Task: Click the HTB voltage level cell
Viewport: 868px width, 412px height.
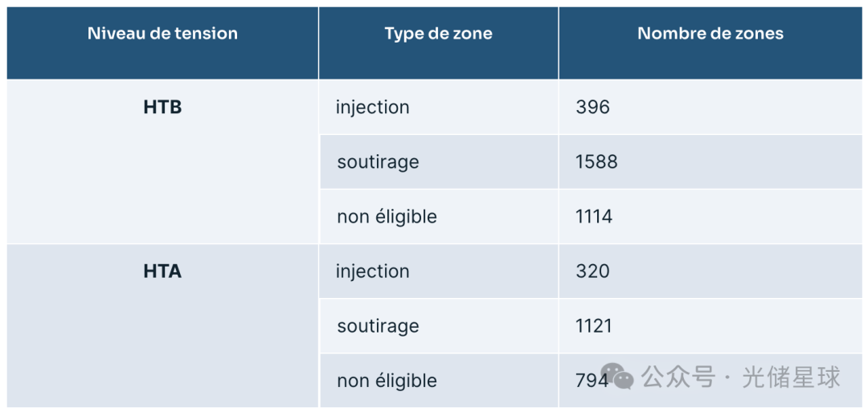Action: click(162, 108)
